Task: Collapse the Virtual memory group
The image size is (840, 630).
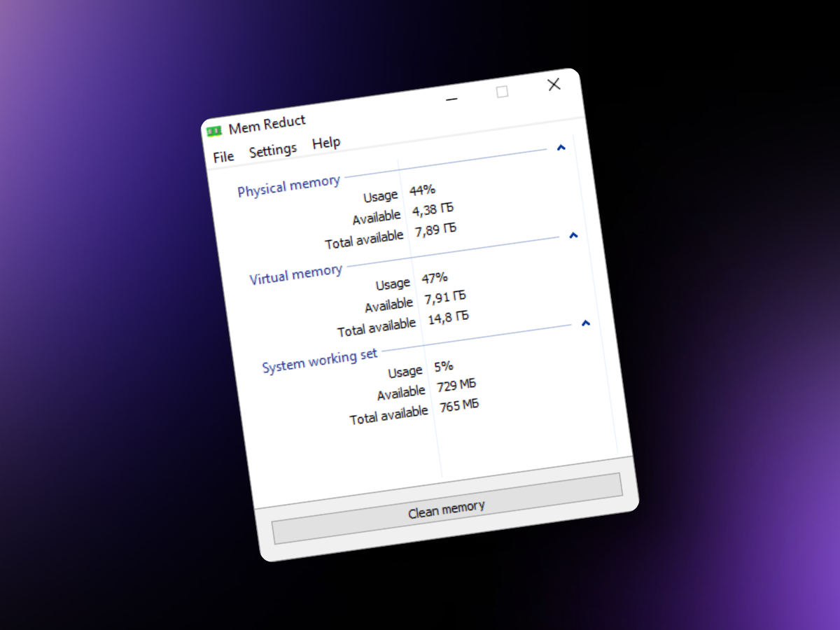Action: point(573,235)
